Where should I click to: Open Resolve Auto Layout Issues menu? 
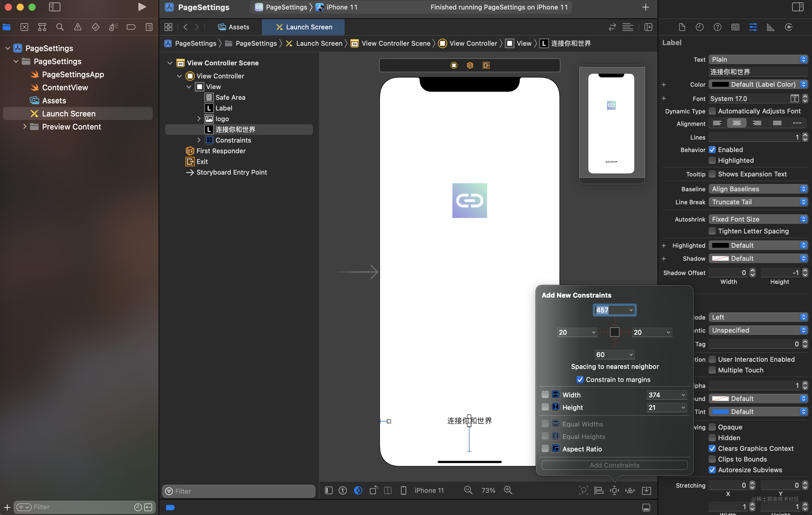pyautogui.click(x=630, y=490)
